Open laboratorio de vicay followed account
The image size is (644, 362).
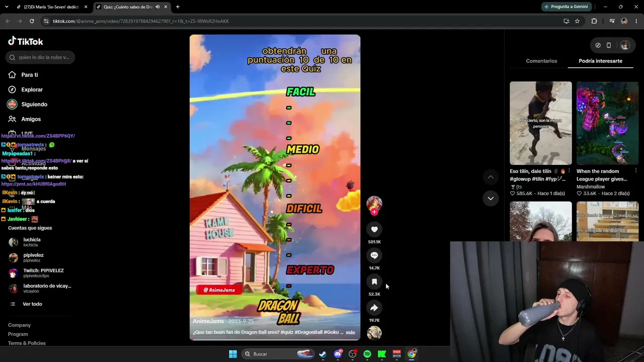[x=40, y=288]
